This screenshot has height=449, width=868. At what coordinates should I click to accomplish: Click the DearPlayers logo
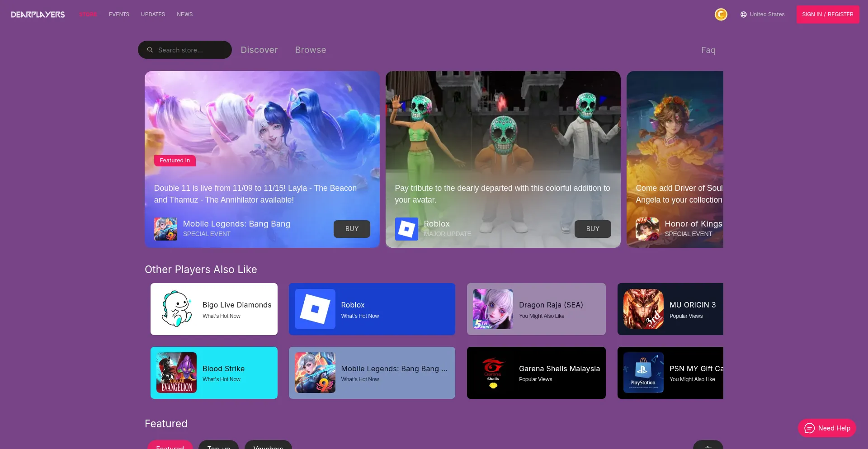click(x=38, y=14)
